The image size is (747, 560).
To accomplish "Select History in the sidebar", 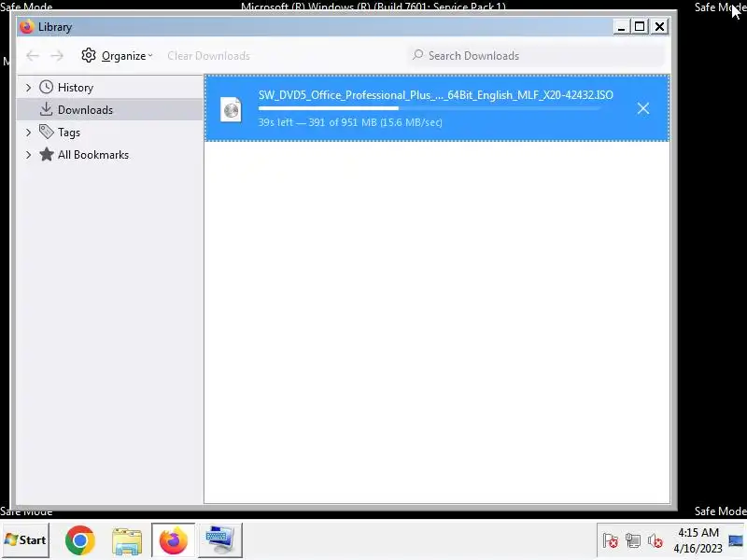I will 76,88.
